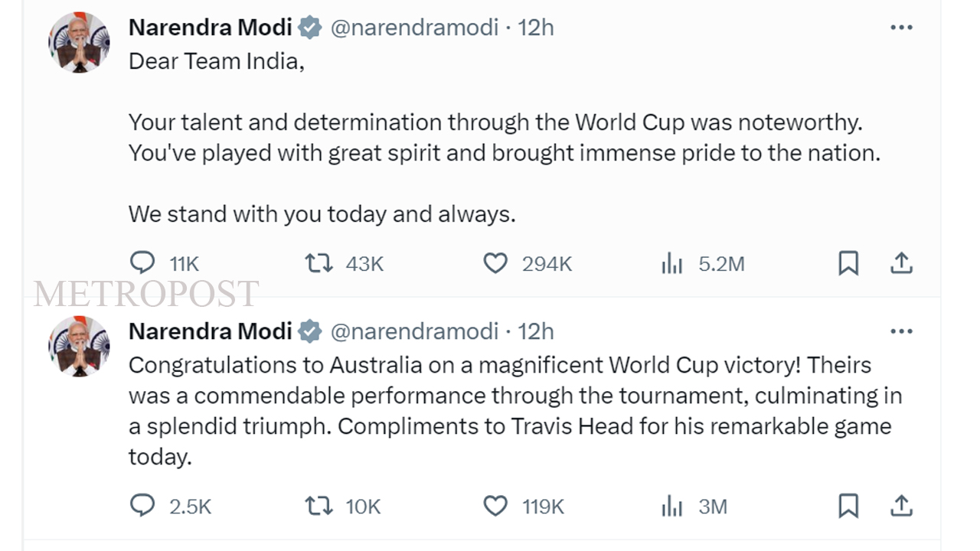
Task: Open more options on Australia tweet
Action: (x=901, y=331)
